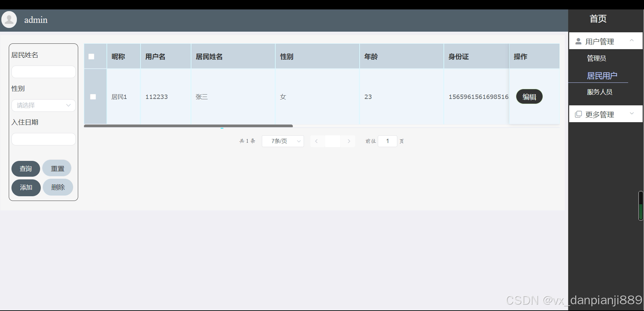This screenshot has height=311, width=644.
Task: Click the 查询 button
Action: (x=26, y=169)
